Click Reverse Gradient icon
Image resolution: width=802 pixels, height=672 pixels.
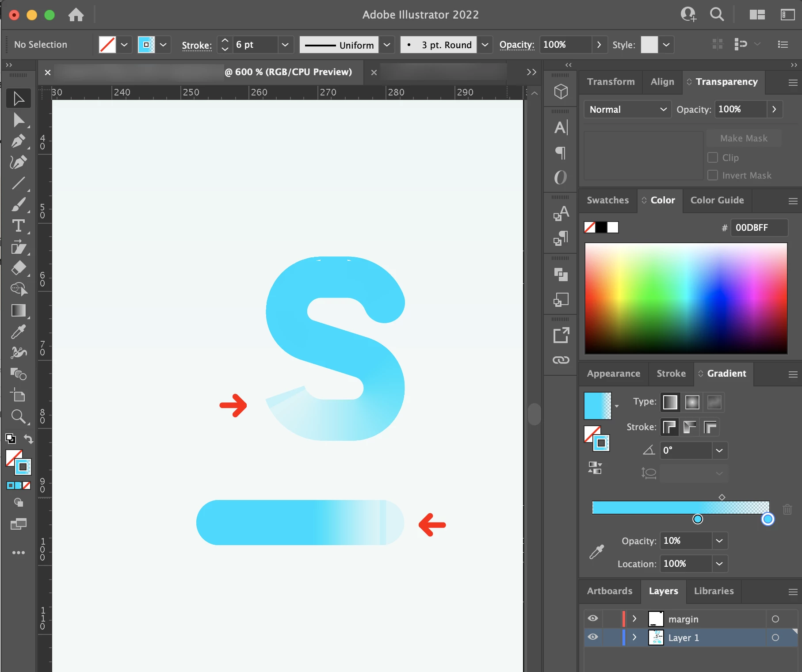click(x=595, y=467)
